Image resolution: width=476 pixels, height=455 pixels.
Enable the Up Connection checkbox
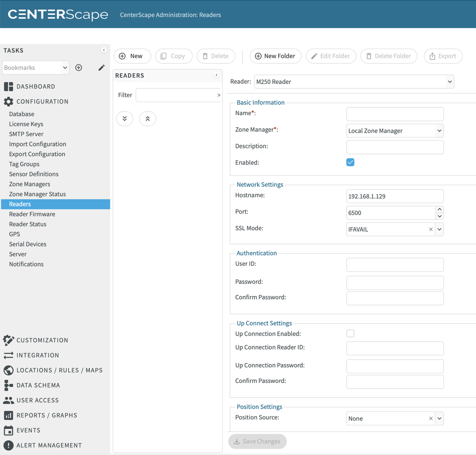pyautogui.click(x=350, y=334)
